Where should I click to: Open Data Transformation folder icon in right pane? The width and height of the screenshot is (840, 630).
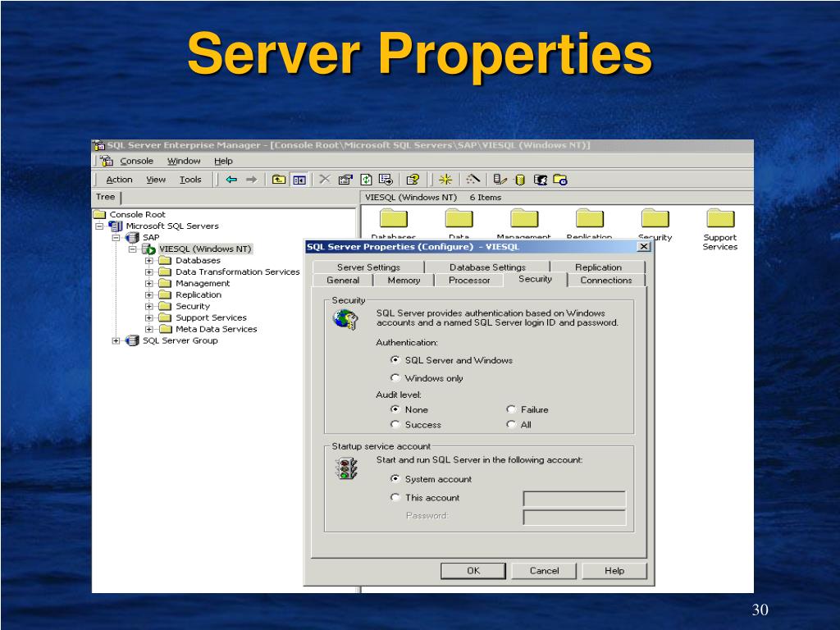tap(459, 218)
